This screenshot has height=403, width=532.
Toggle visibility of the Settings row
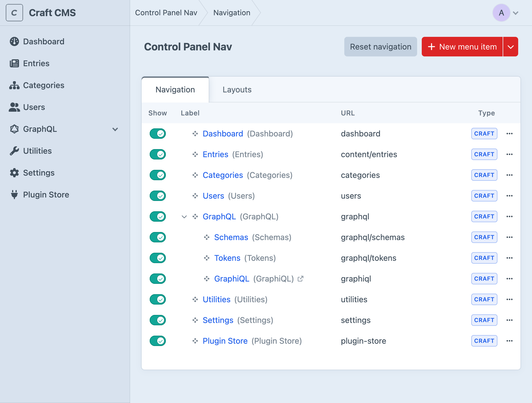click(158, 320)
